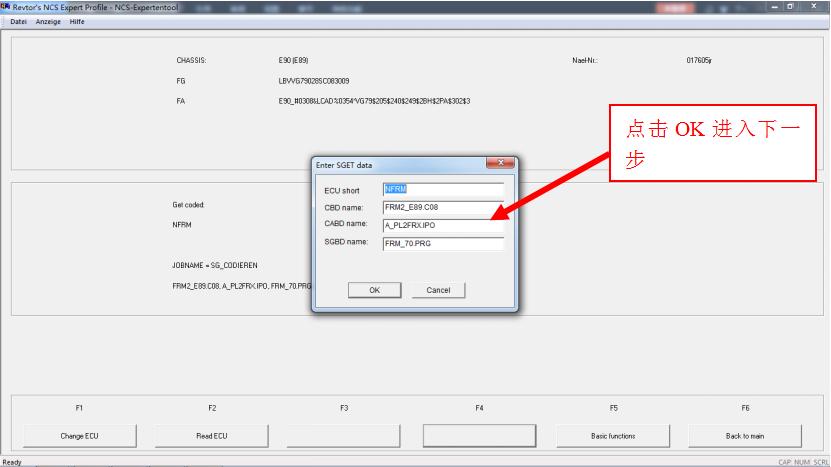
Task: Minimize the NCS Expert window
Action: click(775, 6)
